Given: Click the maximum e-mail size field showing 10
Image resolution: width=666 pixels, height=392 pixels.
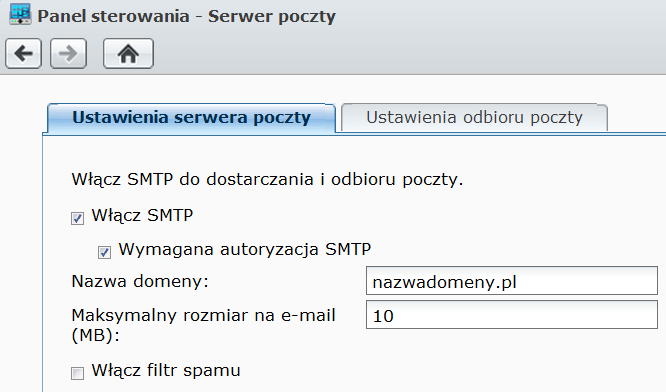Looking at the screenshot, I should coord(512,315).
